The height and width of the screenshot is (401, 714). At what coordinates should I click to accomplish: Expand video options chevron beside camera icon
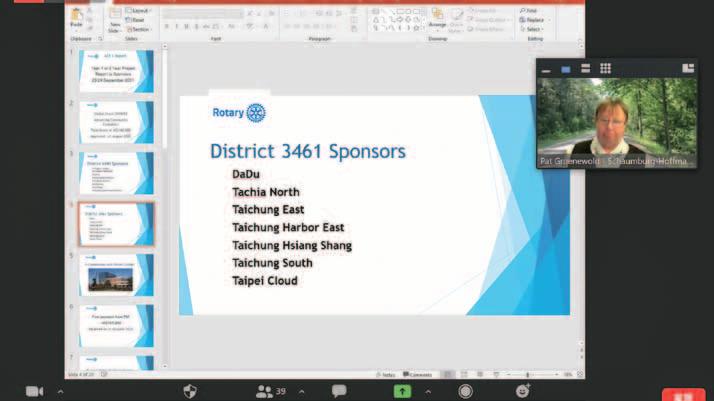pyautogui.click(x=60, y=391)
